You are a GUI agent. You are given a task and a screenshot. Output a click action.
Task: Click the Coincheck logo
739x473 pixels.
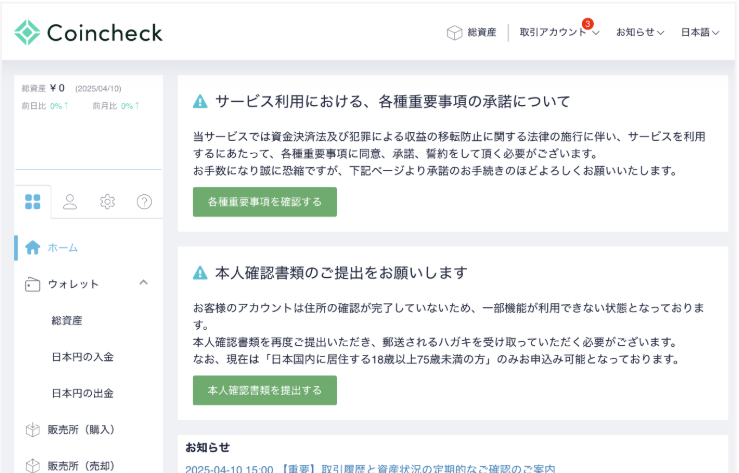[88, 32]
